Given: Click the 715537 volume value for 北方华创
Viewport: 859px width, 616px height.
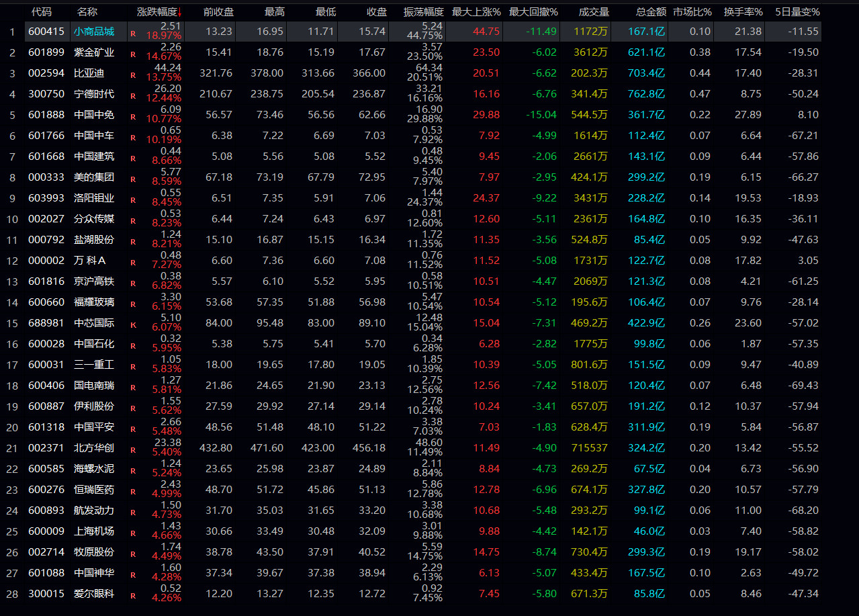Looking at the screenshot, I should coord(589,448).
